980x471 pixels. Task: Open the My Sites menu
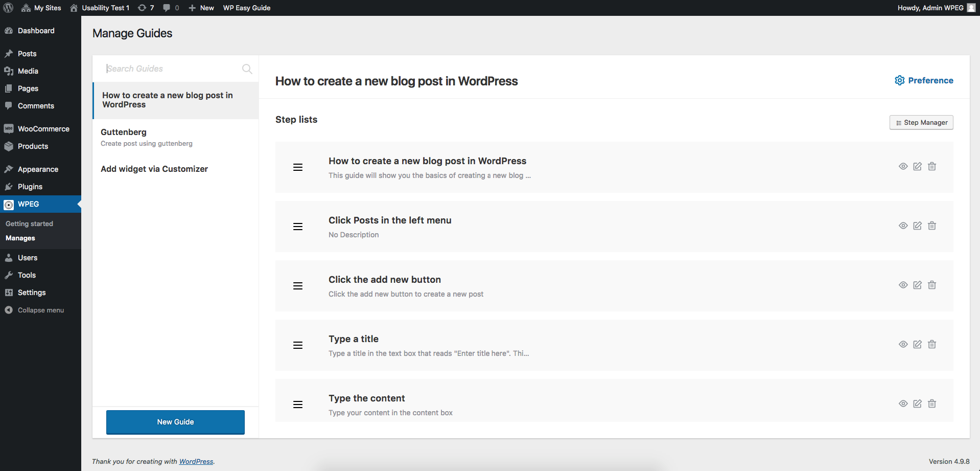[x=41, y=8]
